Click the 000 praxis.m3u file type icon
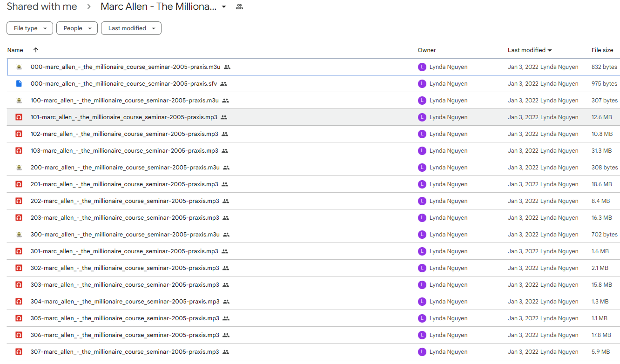Viewport: 620px width, 364px height. [19, 67]
